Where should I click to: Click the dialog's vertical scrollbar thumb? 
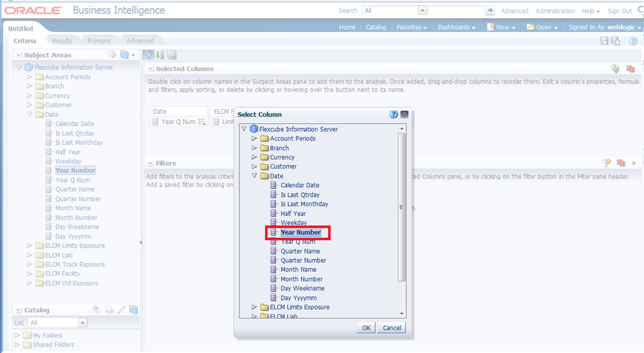click(x=402, y=207)
